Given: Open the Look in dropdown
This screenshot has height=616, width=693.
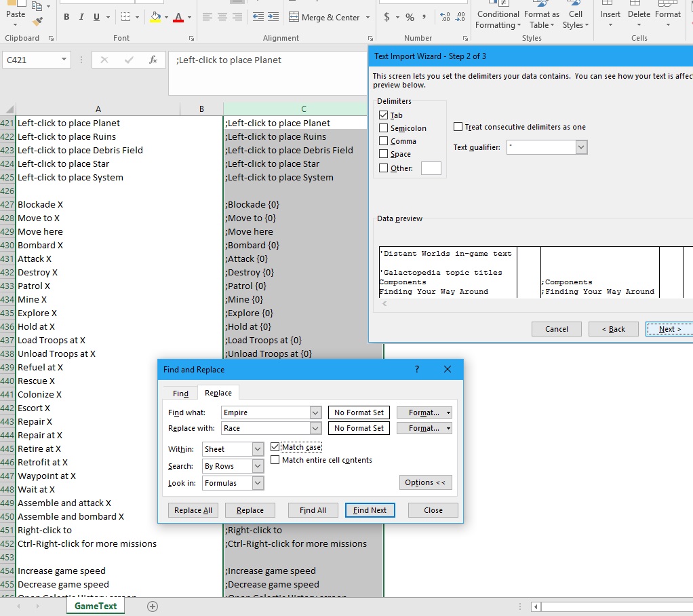Looking at the screenshot, I should tap(258, 483).
